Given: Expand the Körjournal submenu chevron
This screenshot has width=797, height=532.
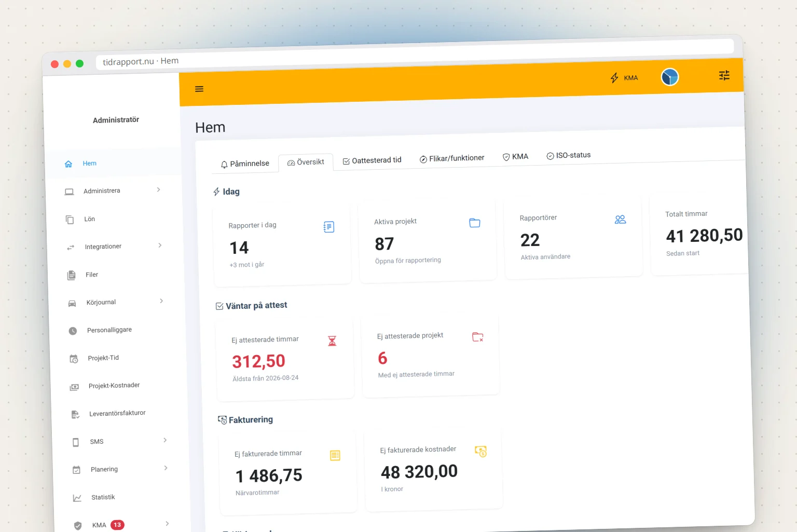Looking at the screenshot, I should [x=161, y=301].
